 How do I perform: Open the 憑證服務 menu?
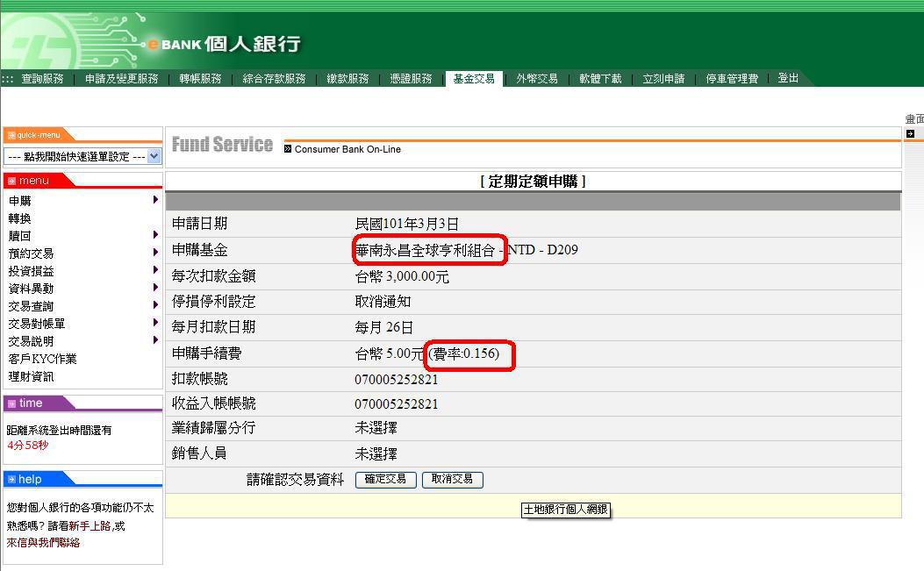tap(411, 78)
